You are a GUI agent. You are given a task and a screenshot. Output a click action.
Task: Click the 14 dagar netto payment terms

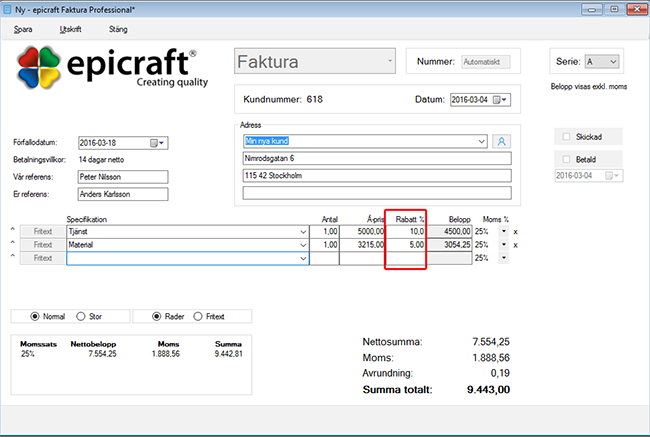(x=101, y=160)
